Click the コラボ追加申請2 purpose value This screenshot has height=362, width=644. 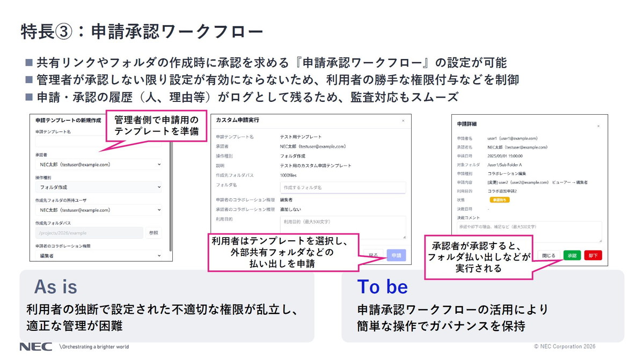click(503, 191)
